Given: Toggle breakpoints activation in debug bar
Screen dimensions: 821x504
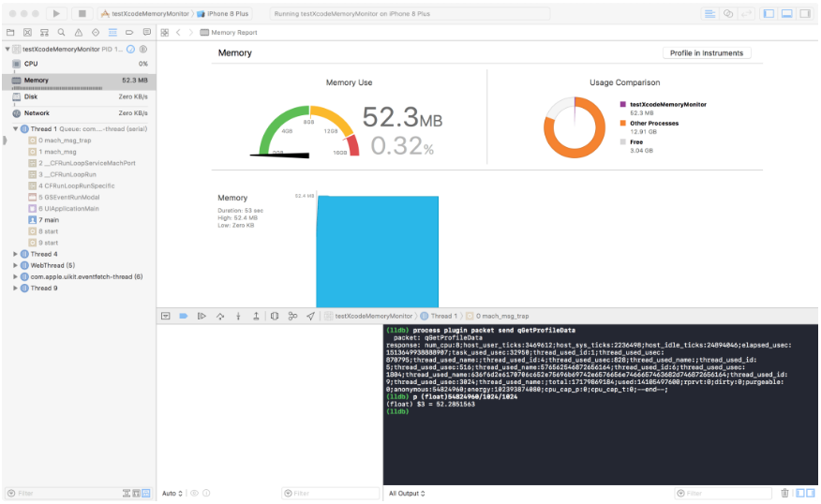Looking at the screenshot, I should [184, 316].
